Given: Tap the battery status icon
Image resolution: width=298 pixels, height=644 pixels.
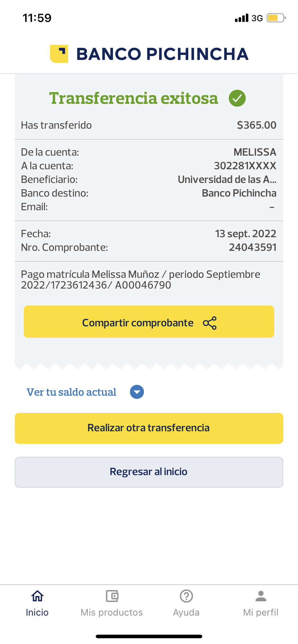Looking at the screenshot, I should (276, 18).
